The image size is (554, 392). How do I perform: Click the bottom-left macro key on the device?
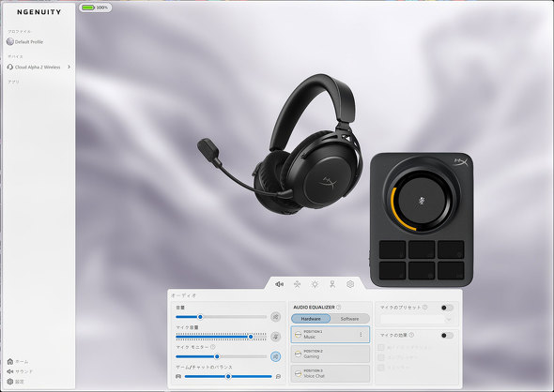click(392, 271)
